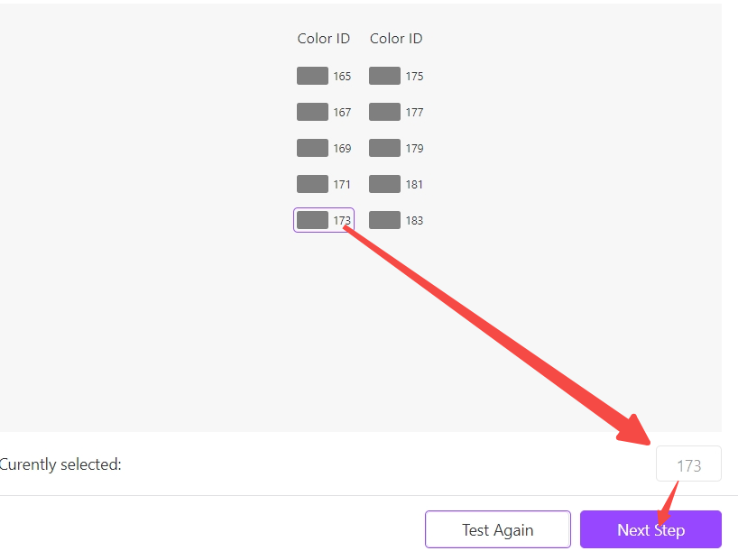Select the ID number text 169
738x560 pixels.
pyautogui.click(x=342, y=149)
